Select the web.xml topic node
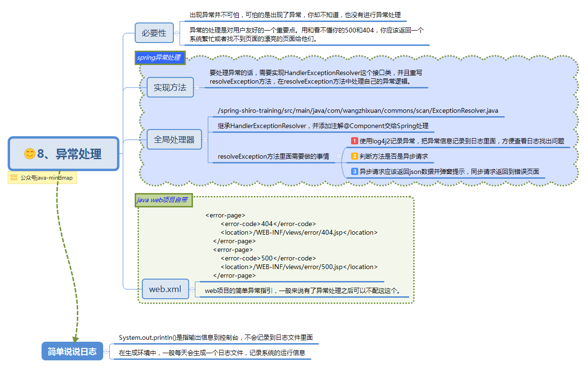The height and width of the screenshot is (368, 588). (165, 289)
